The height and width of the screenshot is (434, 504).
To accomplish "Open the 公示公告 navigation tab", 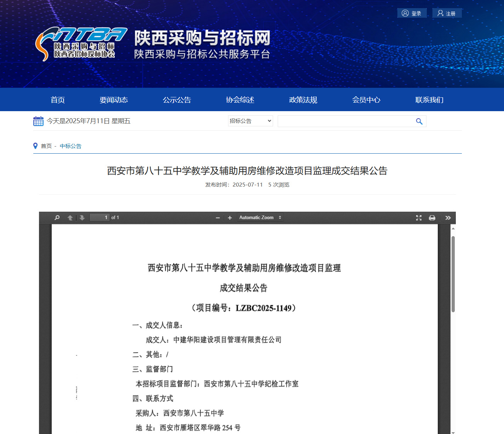I will pyautogui.click(x=177, y=100).
